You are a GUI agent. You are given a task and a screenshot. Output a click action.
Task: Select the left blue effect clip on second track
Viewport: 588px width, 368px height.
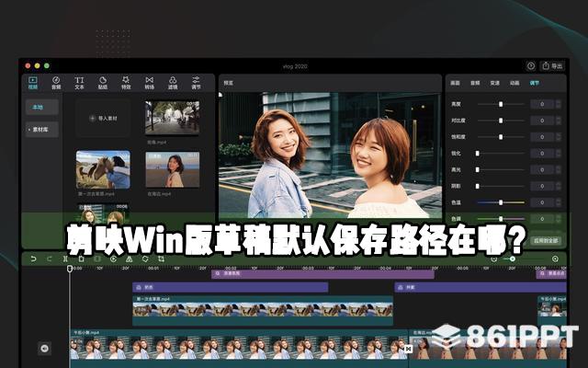[231, 287]
